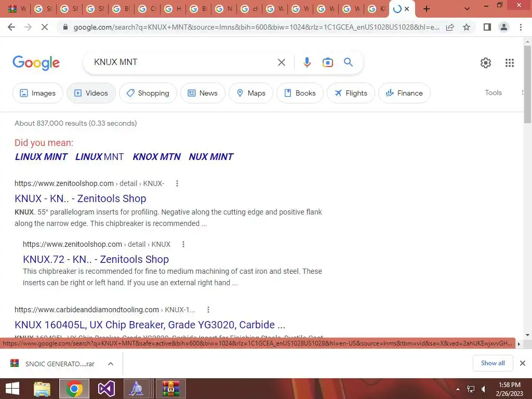Show hidden system tray icons
This screenshot has width=532, height=399.
(x=458, y=389)
